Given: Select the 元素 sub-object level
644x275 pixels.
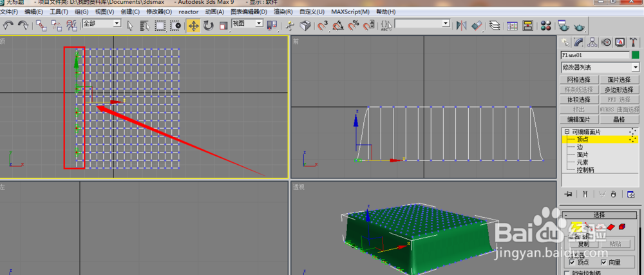Looking at the screenshot, I should pyautogui.click(x=582, y=162).
